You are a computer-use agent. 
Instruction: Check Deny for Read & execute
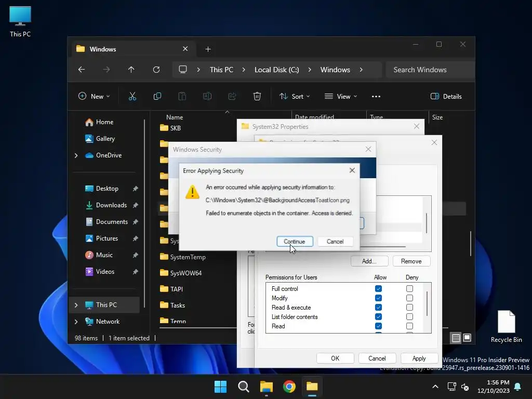409,307
